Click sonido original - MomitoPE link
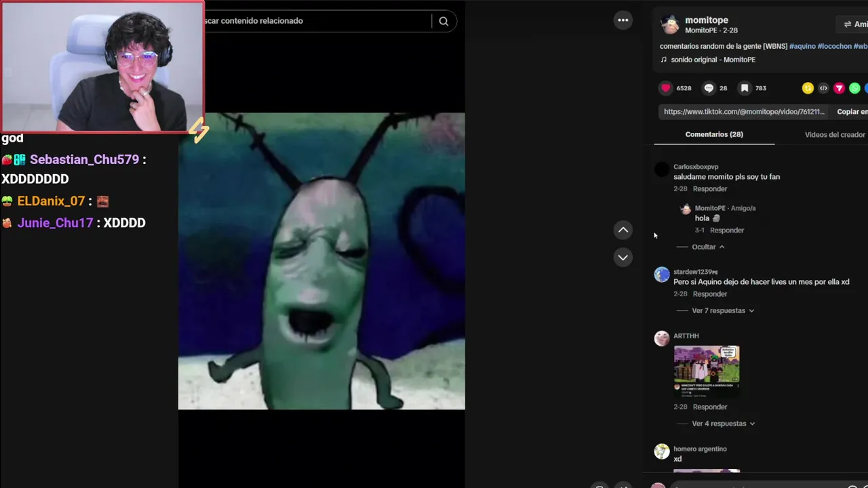This screenshot has height=488, width=868. pos(713,60)
